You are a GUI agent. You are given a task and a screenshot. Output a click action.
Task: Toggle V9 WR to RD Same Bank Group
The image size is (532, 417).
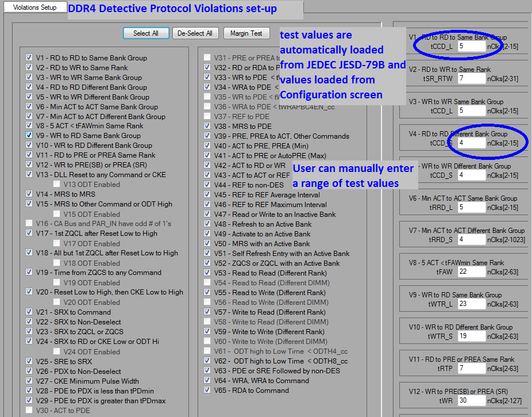tap(29, 135)
